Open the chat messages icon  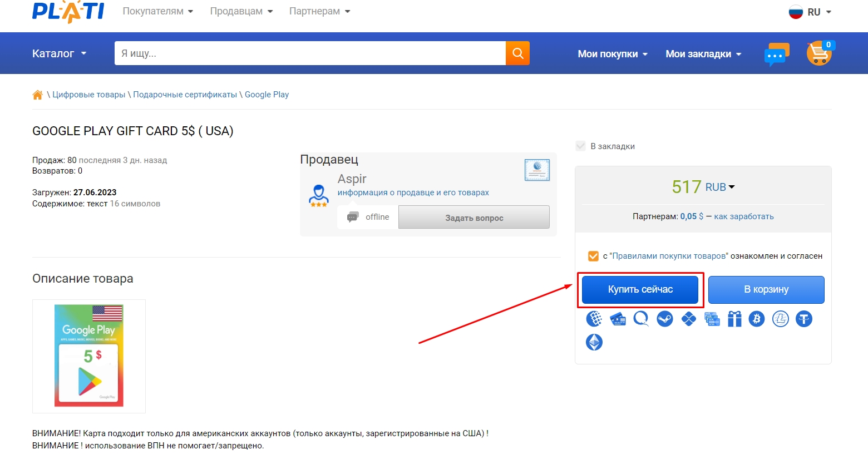777,54
